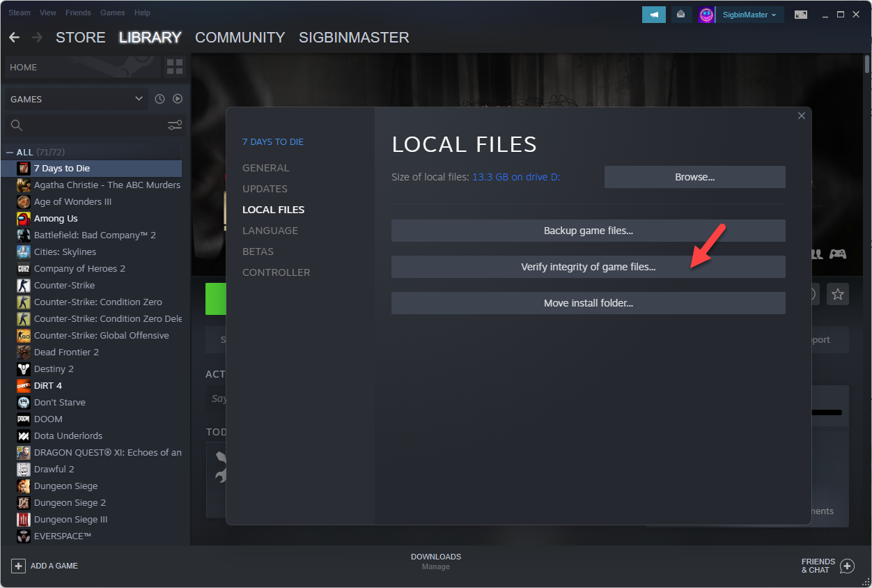872x588 pixels.
Task: Open the GAMES filter dropdown
Action: click(x=77, y=99)
